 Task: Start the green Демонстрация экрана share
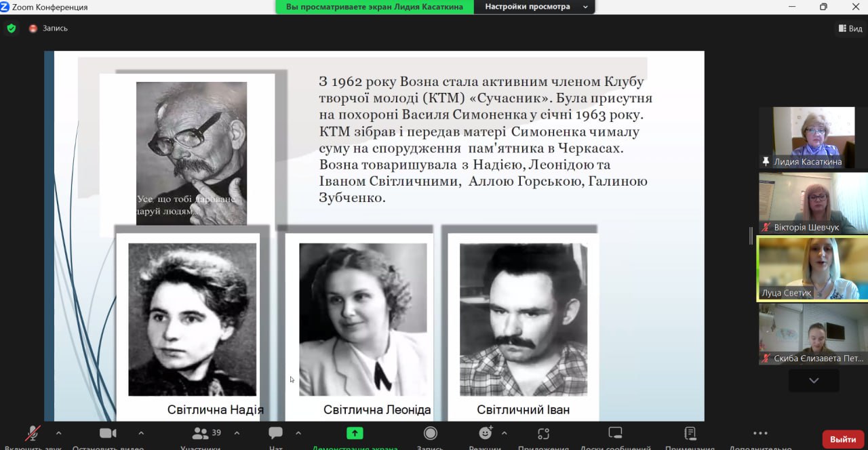(355, 433)
